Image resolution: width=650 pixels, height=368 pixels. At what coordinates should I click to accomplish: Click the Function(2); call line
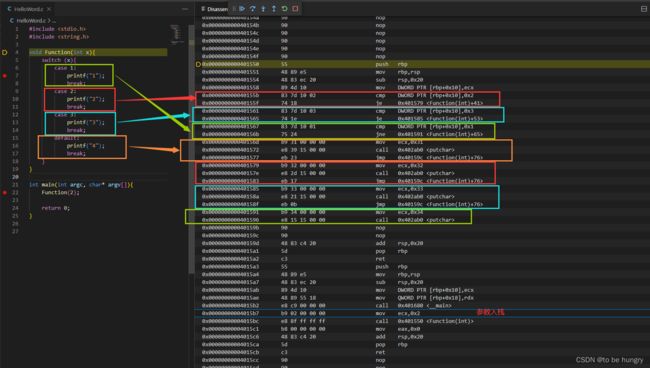click(x=60, y=193)
